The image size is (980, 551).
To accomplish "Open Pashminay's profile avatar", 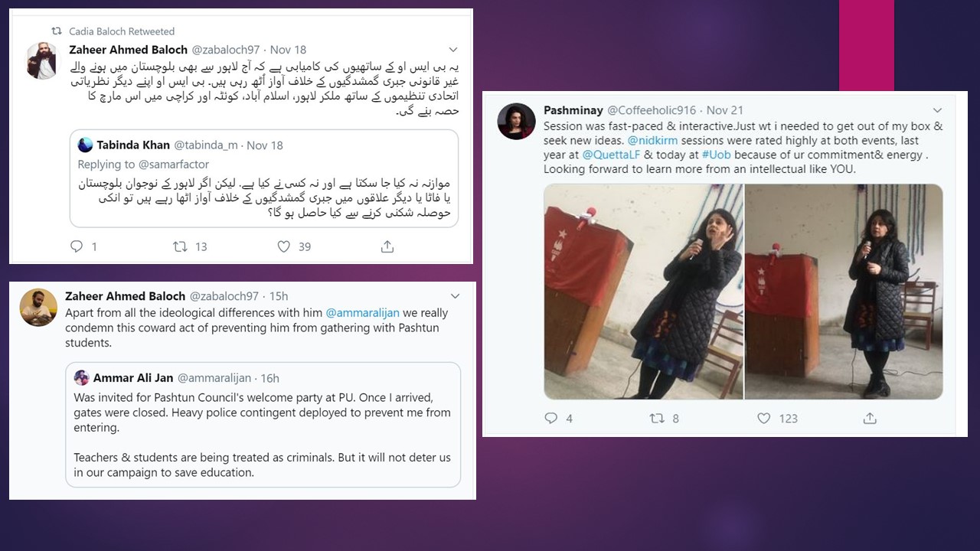I will (x=516, y=121).
